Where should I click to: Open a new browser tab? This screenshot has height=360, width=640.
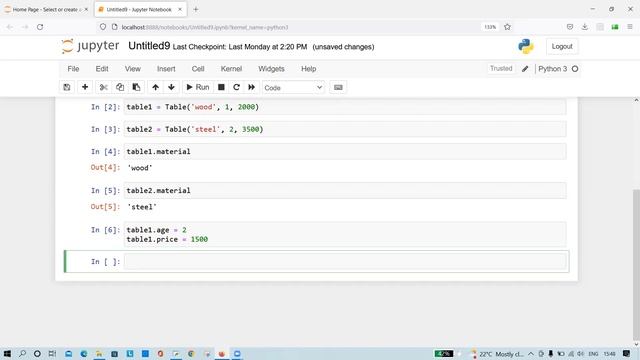[x=196, y=9]
